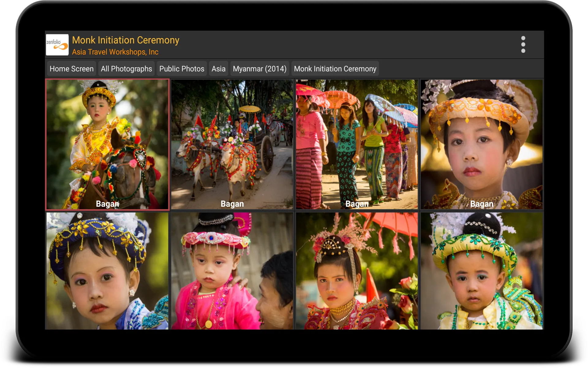This screenshot has height=368, width=588.
Task: Tap the Zenfolio logo icon
Action: coord(57,45)
